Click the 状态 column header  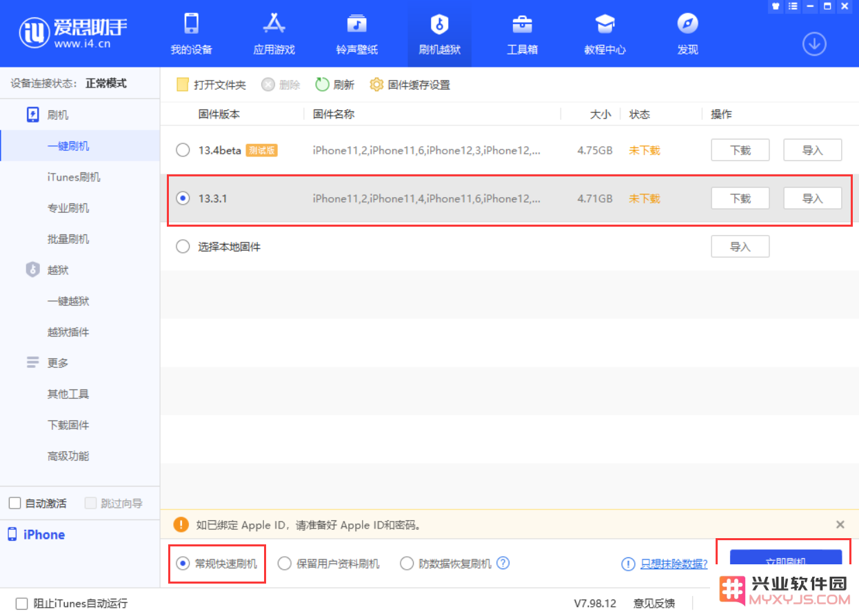click(640, 114)
